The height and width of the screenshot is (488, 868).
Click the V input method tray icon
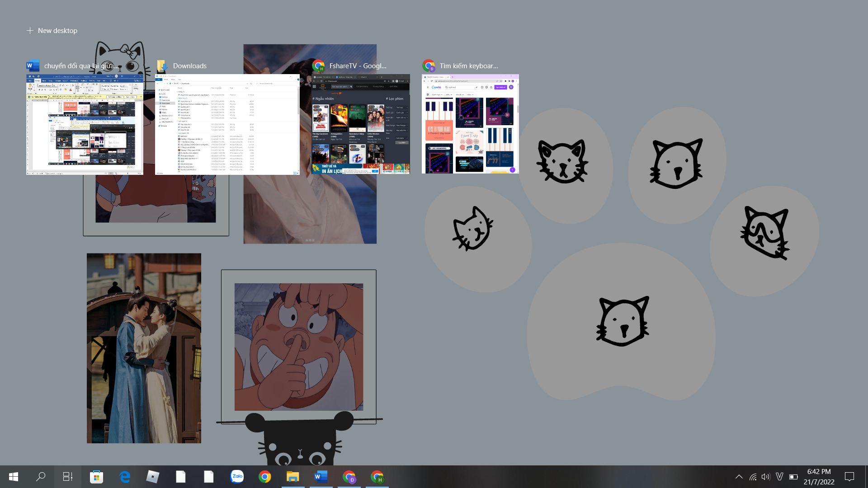click(779, 477)
